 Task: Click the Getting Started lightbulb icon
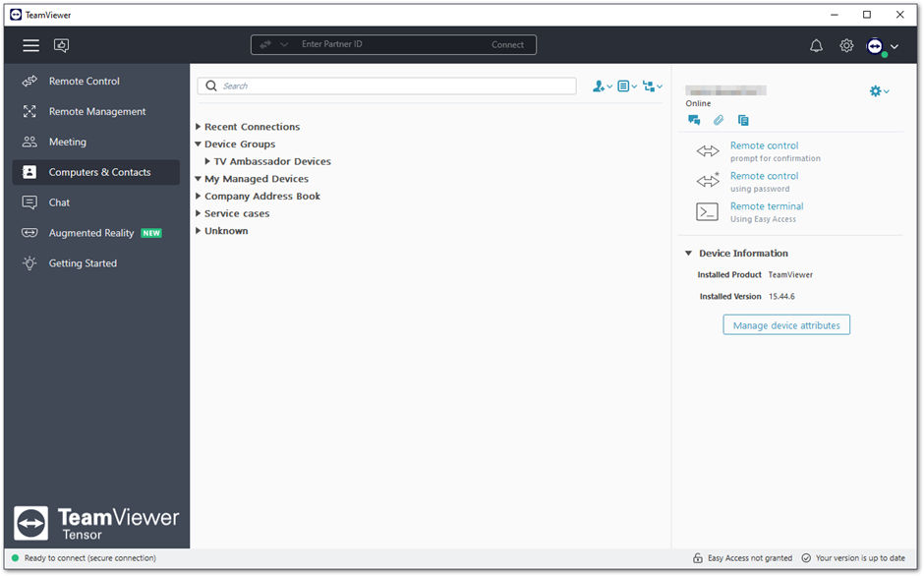(29, 263)
